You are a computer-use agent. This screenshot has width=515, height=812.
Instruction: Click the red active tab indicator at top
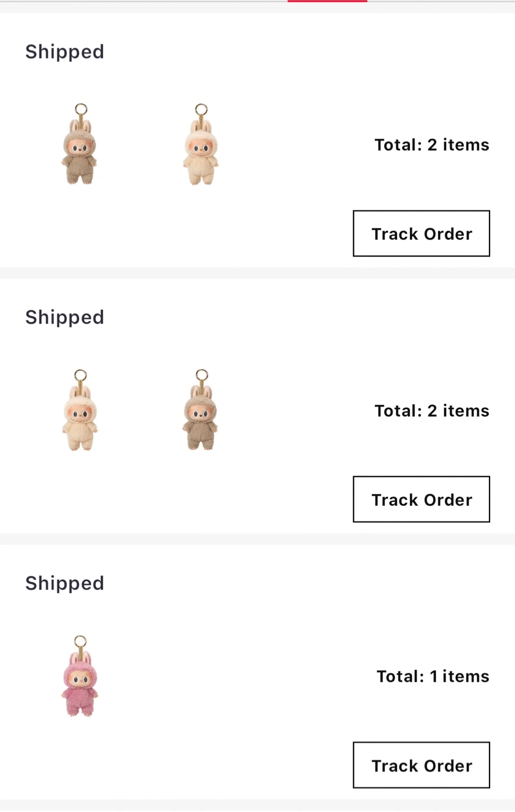pos(327,1)
